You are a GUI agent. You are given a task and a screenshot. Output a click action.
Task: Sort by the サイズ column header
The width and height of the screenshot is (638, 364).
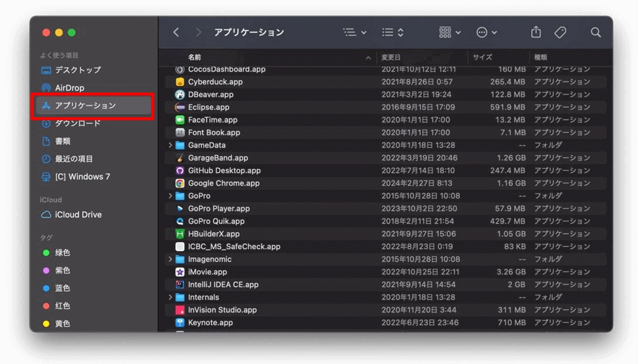482,57
